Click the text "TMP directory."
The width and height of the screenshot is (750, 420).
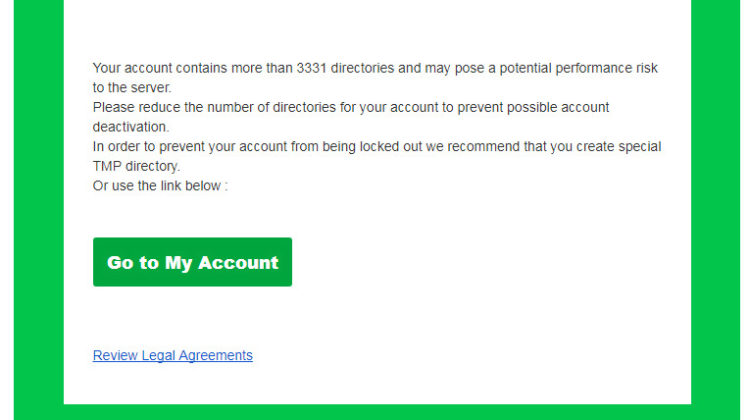(x=136, y=166)
